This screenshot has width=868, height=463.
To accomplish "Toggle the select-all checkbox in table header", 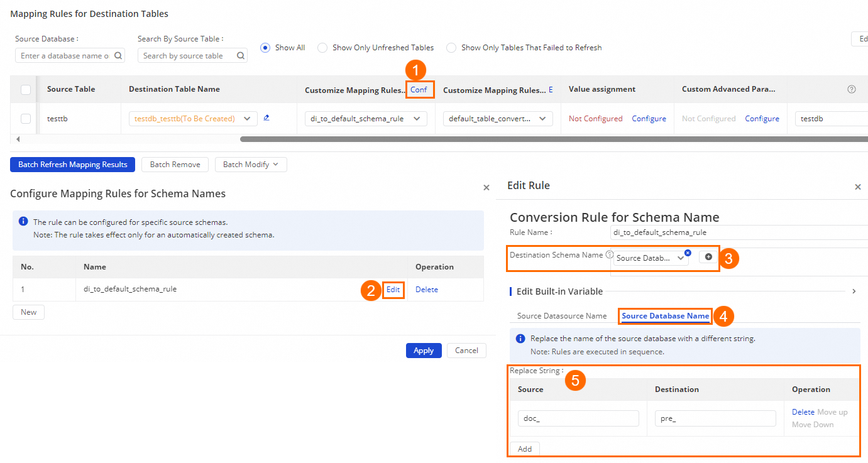I will (26, 90).
